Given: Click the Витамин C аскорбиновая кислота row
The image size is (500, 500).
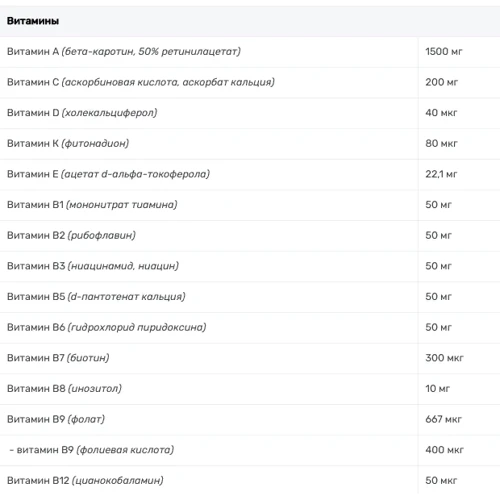Looking at the screenshot, I should pos(250,83).
